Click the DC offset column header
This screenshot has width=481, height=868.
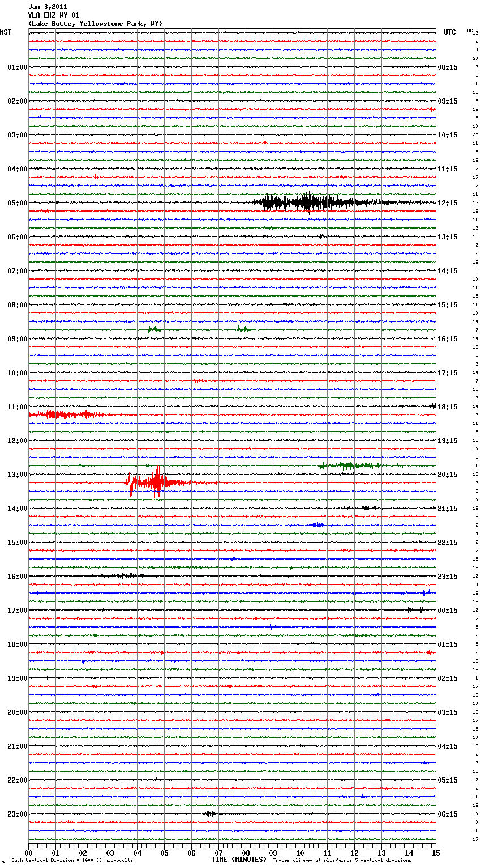point(470,31)
